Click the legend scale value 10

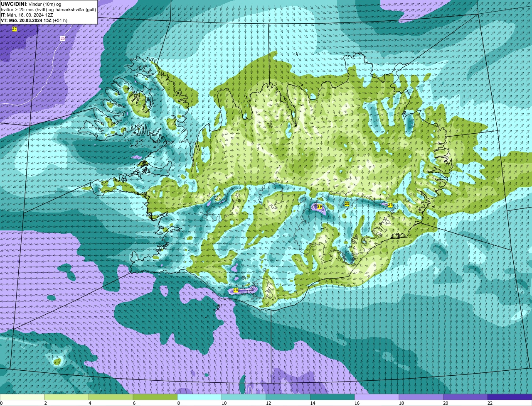[224, 403]
